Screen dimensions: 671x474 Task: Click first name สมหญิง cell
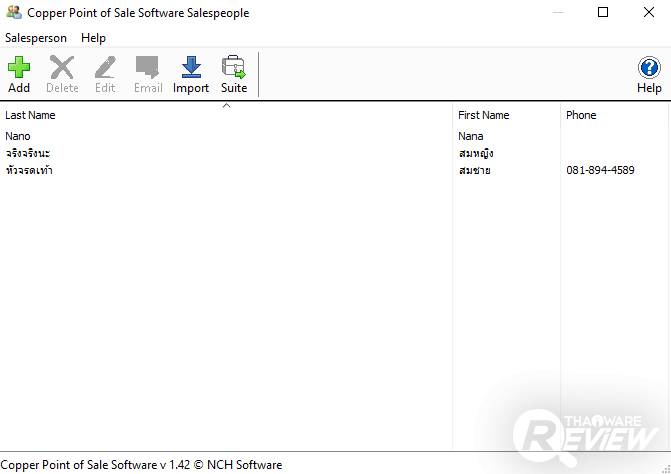pos(476,153)
